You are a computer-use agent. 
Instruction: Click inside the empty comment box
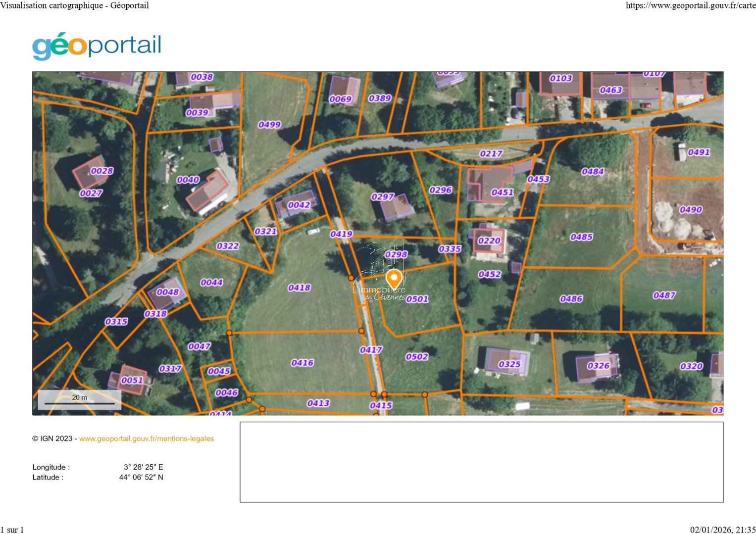click(x=481, y=462)
